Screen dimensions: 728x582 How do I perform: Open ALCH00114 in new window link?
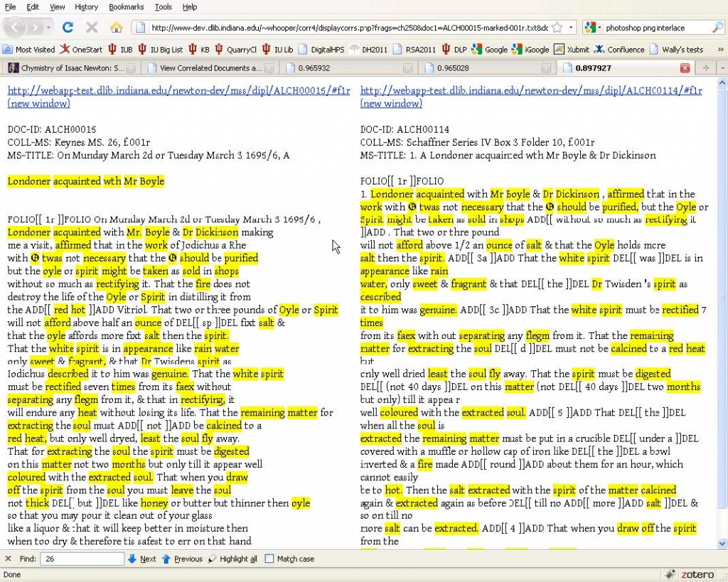[x=391, y=103]
